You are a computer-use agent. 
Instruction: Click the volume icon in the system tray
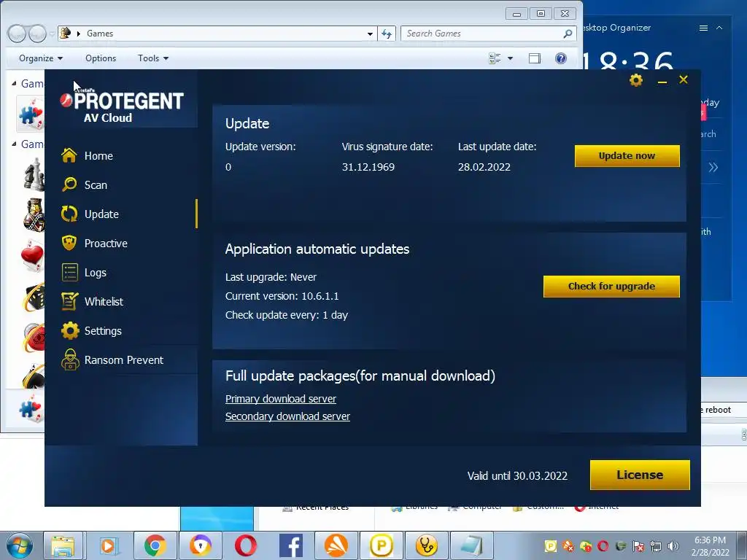673,546
